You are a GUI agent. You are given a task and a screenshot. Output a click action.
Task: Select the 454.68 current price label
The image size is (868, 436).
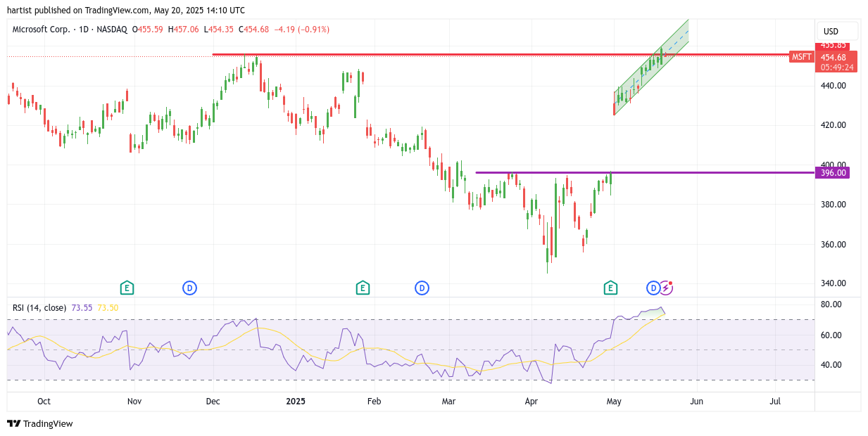833,58
